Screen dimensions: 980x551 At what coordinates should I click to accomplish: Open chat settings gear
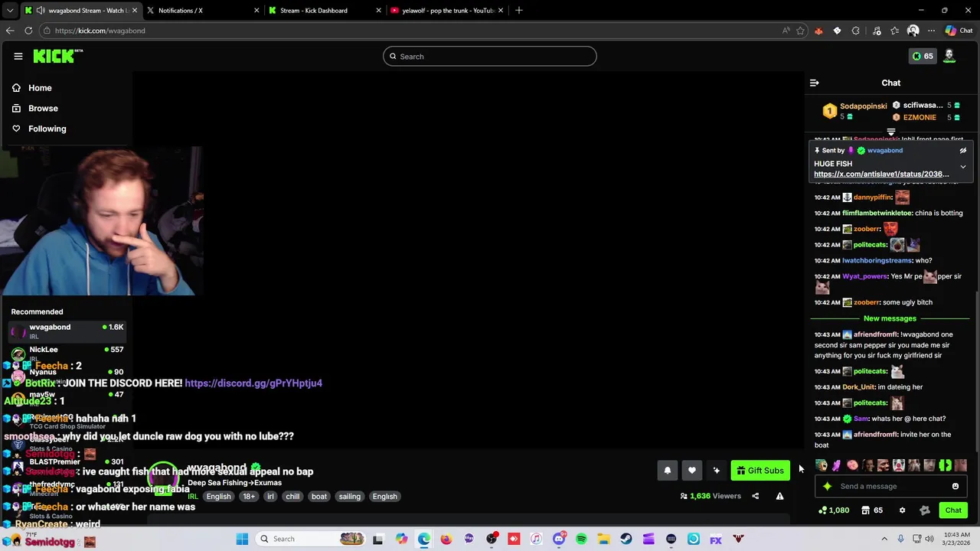tap(902, 510)
